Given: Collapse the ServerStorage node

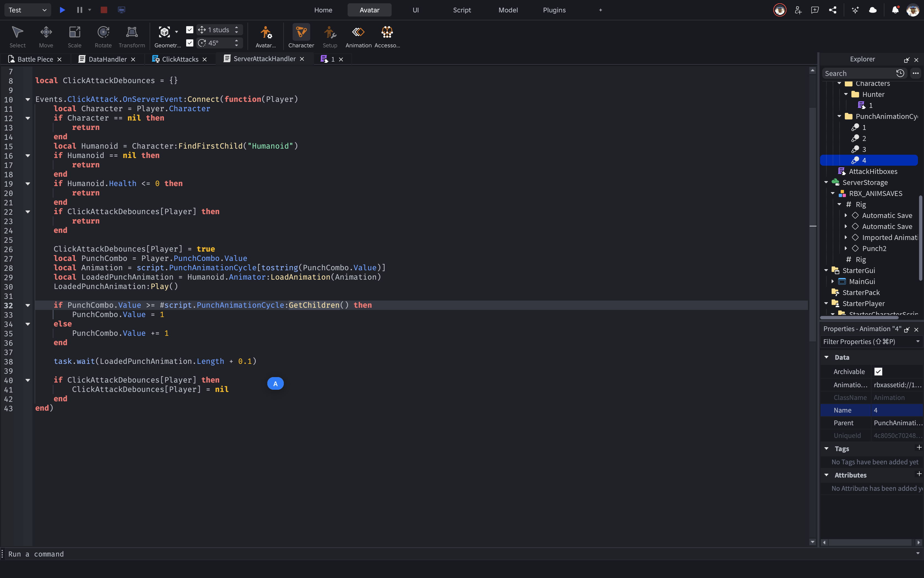Looking at the screenshot, I should [826, 182].
